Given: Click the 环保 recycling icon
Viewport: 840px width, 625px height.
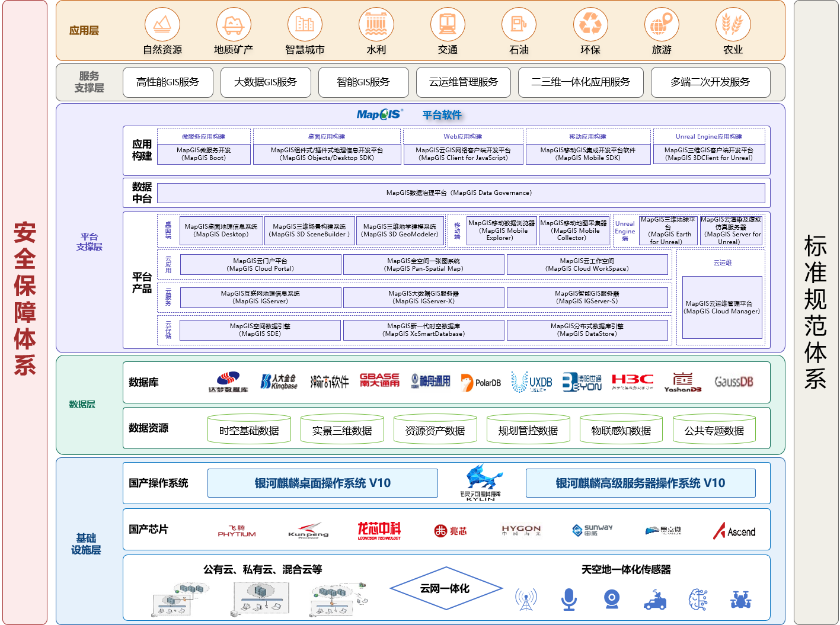Looking at the screenshot, I should coord(590,24).
